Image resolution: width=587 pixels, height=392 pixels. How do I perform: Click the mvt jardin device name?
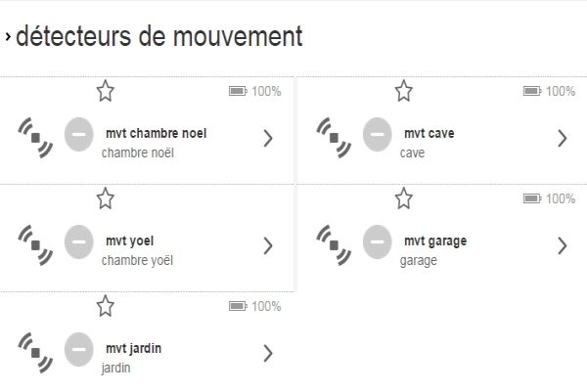click(x=134, y=348)
